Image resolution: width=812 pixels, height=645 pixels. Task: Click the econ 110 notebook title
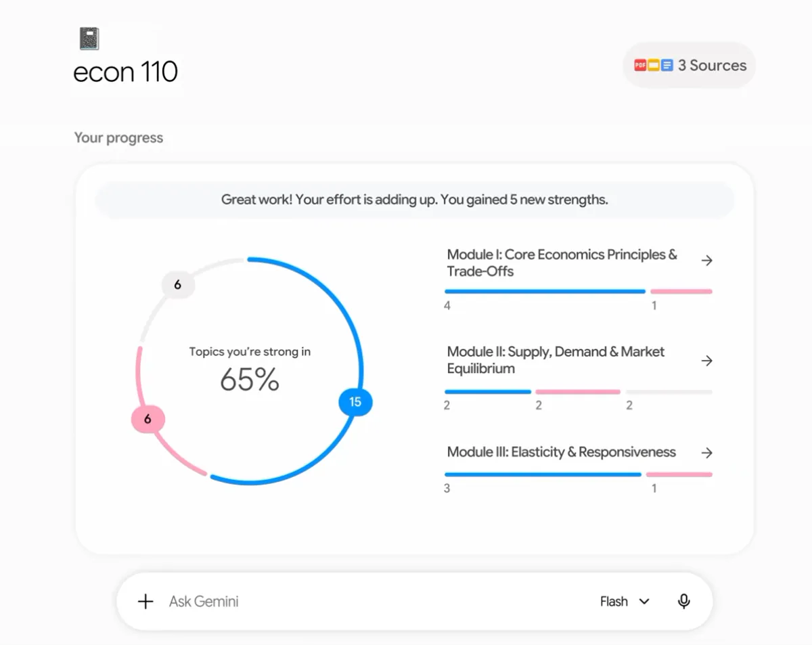click(x=125, y=72)
